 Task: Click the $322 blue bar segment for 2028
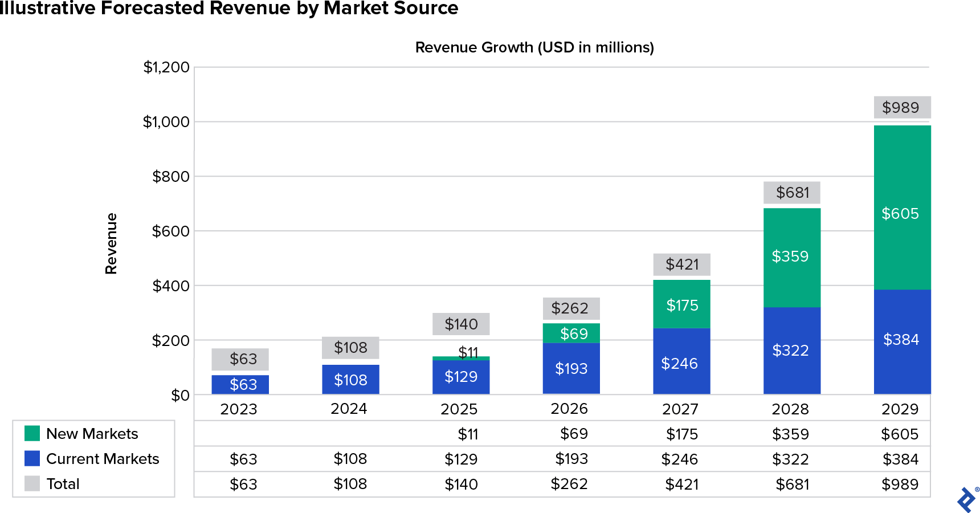pos(792,351)
